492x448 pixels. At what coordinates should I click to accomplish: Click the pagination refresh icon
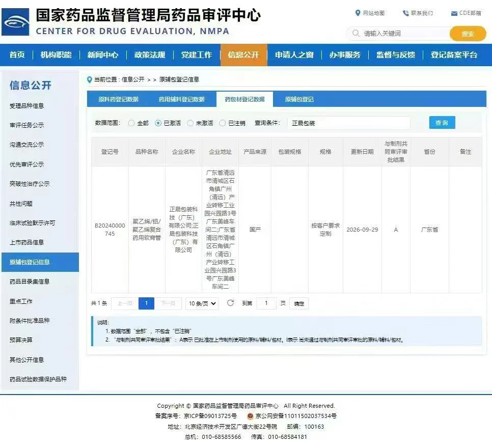pyautogui.click(x=230, y=303)
